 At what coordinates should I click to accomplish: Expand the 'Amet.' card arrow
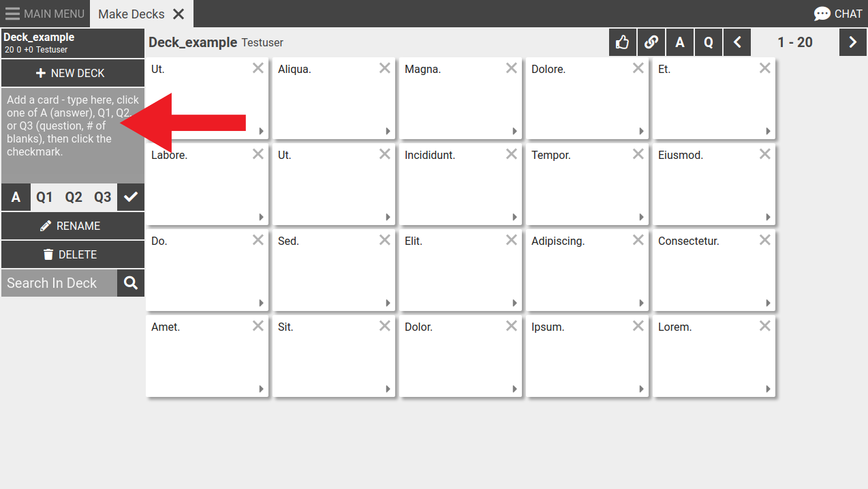(261, 389)
